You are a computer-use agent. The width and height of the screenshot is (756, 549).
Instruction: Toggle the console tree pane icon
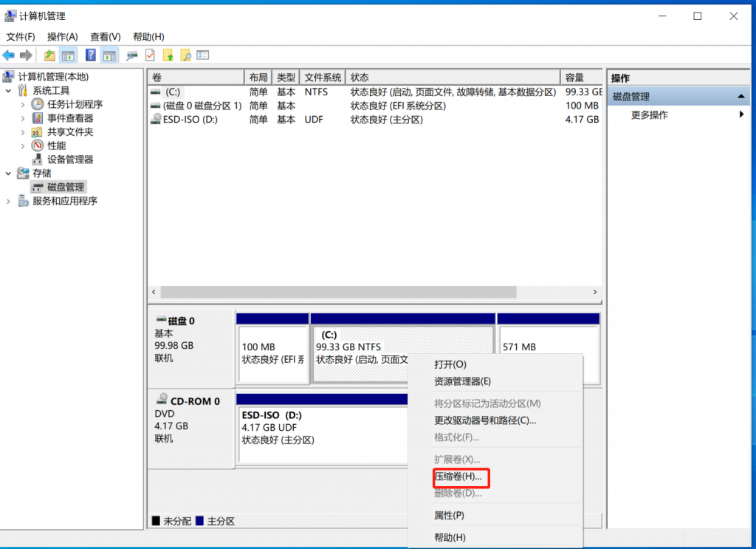point(69,55)
